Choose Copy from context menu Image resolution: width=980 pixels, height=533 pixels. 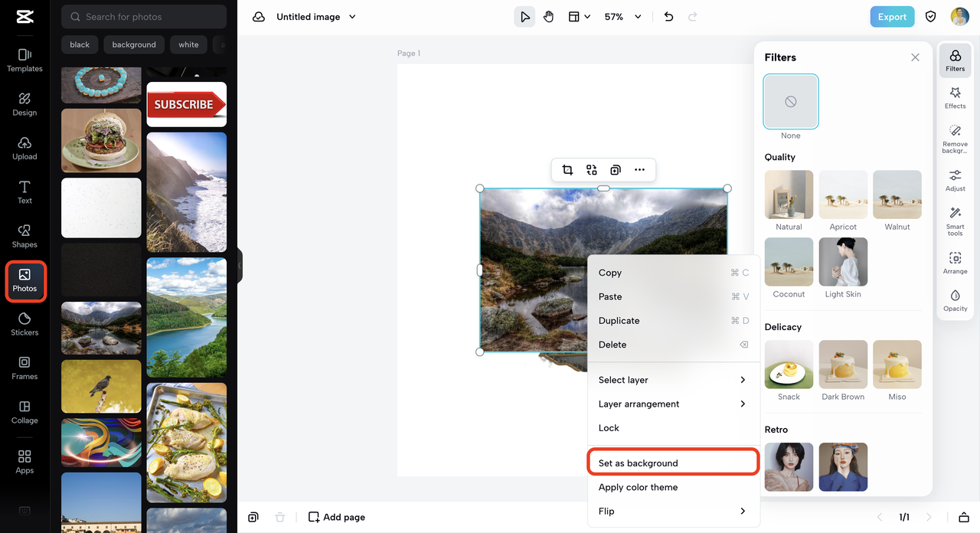point(673,273)
